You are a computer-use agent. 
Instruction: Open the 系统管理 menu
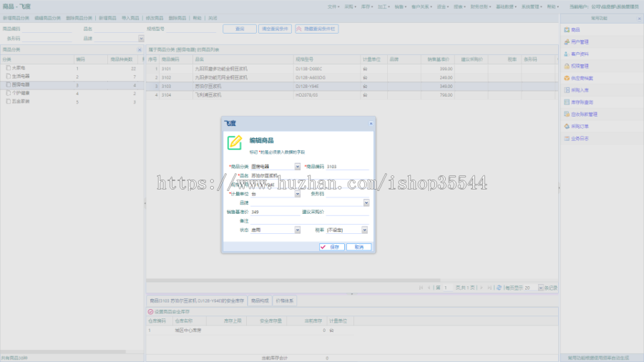pos(532,6)
